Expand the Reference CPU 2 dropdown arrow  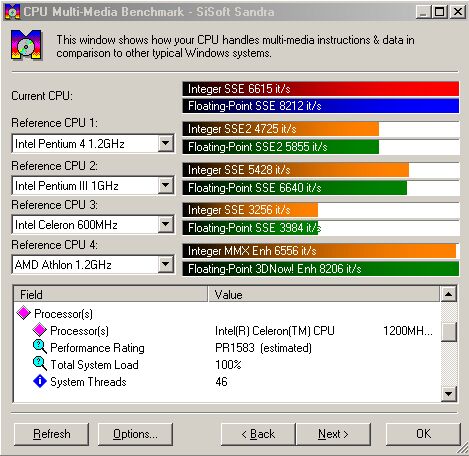166,185
